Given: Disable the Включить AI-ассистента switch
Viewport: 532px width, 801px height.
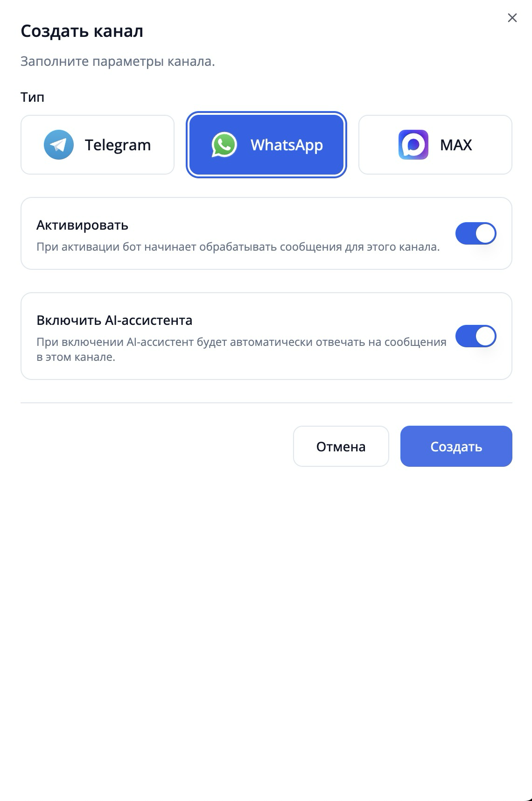Looking at the screenshot, I should [476, 336].
